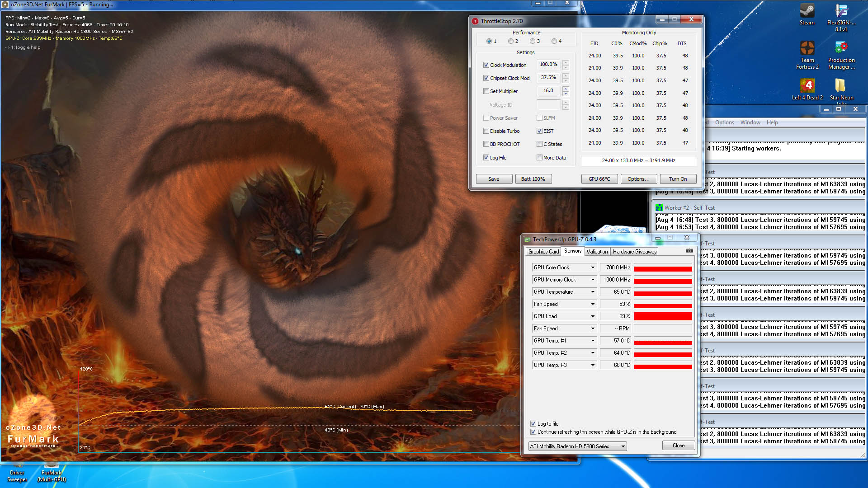Switch to the Graphics Card tab
The image size is (868, 488).
pyautogui.click(x=543, y=252)
